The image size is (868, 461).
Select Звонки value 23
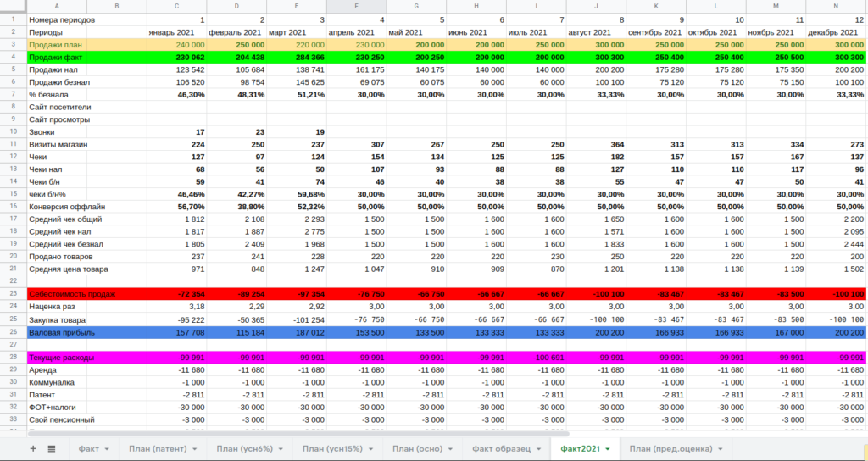237,131
